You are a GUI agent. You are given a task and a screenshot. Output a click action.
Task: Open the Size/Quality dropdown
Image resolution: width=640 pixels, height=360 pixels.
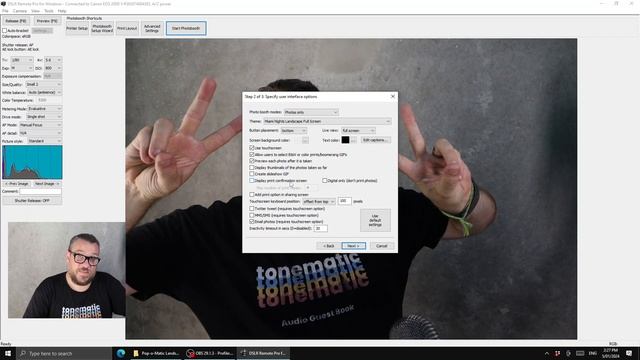point(44,84)
